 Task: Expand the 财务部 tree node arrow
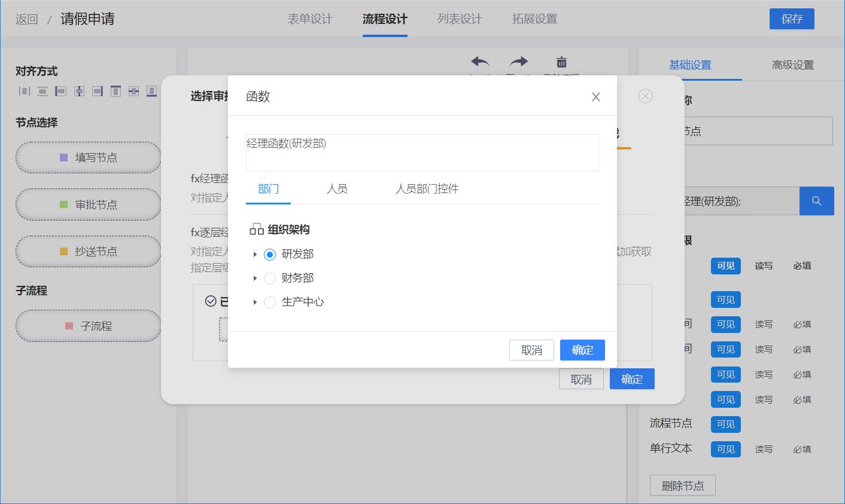[255, 279]
